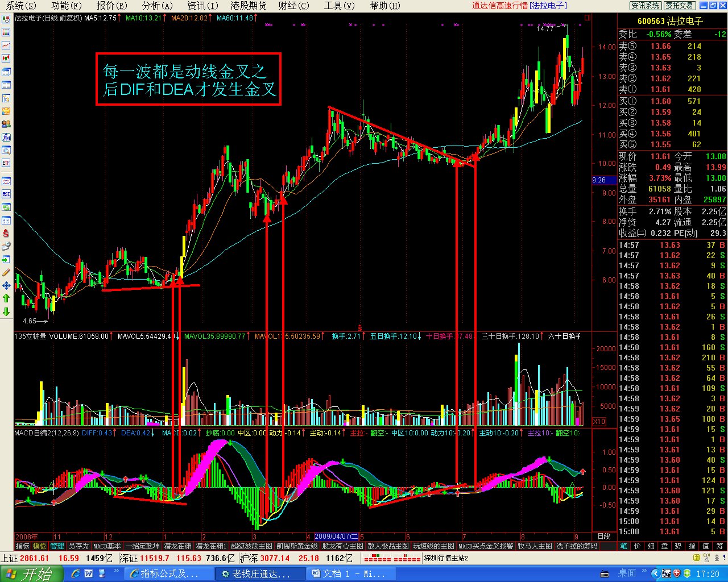Switch to the MACD买点金叉报警 template tab
This screenshot has width=728, height=582.
point(486,546)
